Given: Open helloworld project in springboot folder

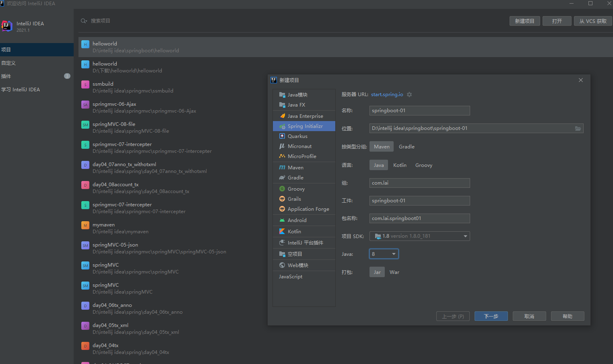Looking at the screenshot, I should coord(346,47).
